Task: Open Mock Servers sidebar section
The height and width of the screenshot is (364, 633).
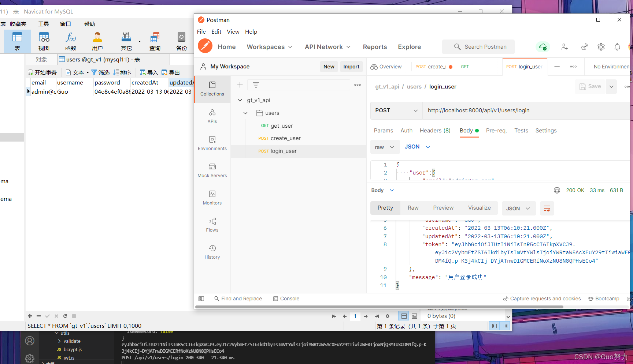Action: point(212,170)
